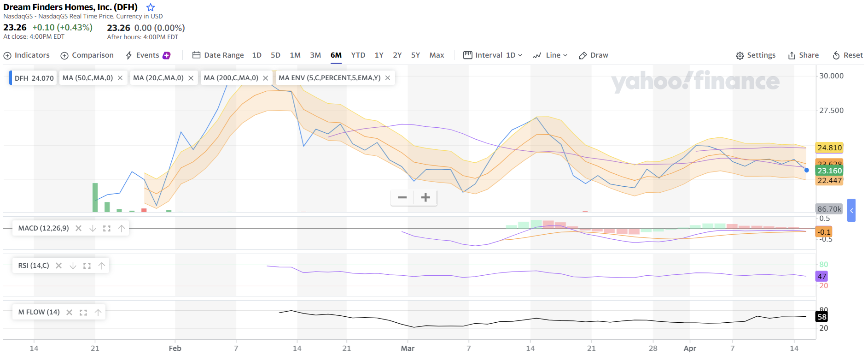Select the 3M date range
This screenshot has width=868, height=361.
tap(315, 55)
